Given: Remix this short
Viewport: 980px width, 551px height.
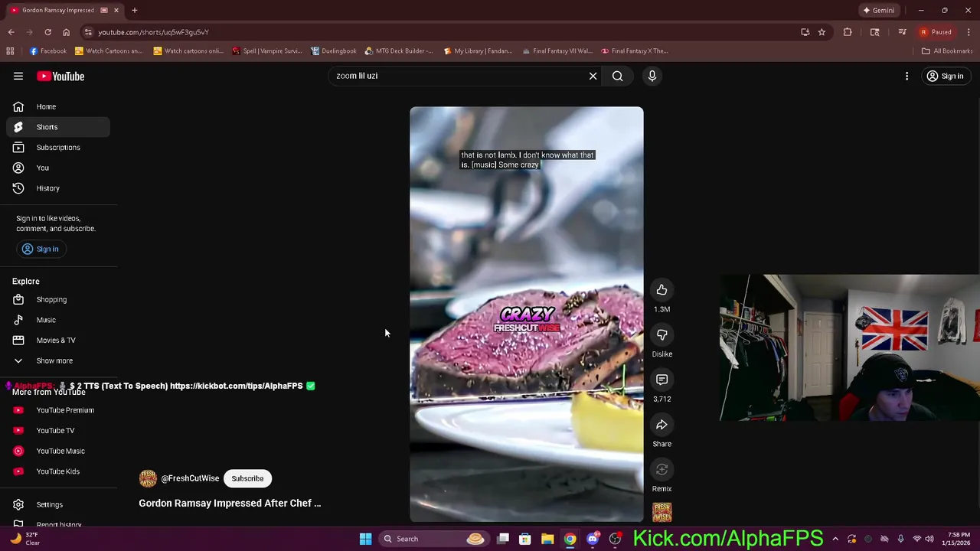Looking at the screenshot, I should click(x=661, y=469).
